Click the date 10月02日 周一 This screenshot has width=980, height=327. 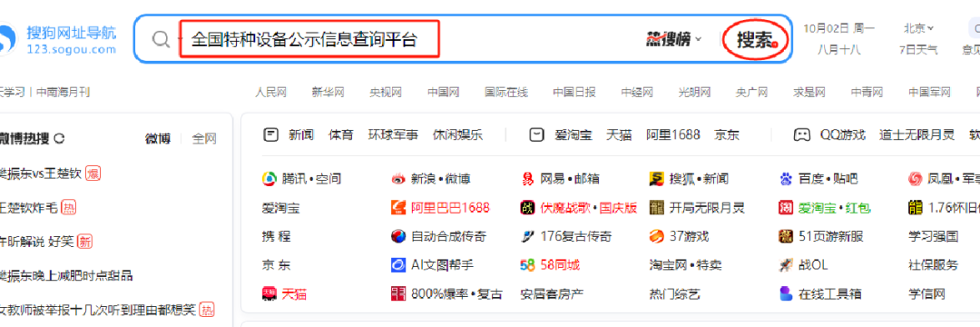[x=838, y=28]
